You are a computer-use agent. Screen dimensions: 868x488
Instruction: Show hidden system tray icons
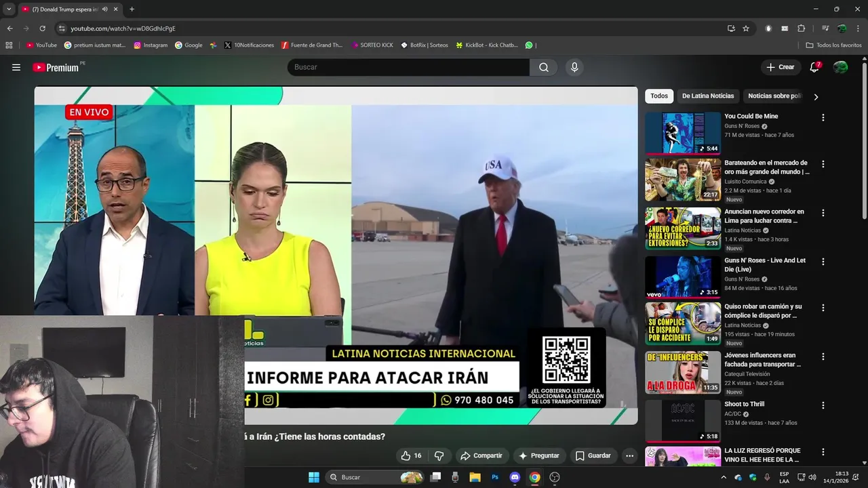(724, 477)
